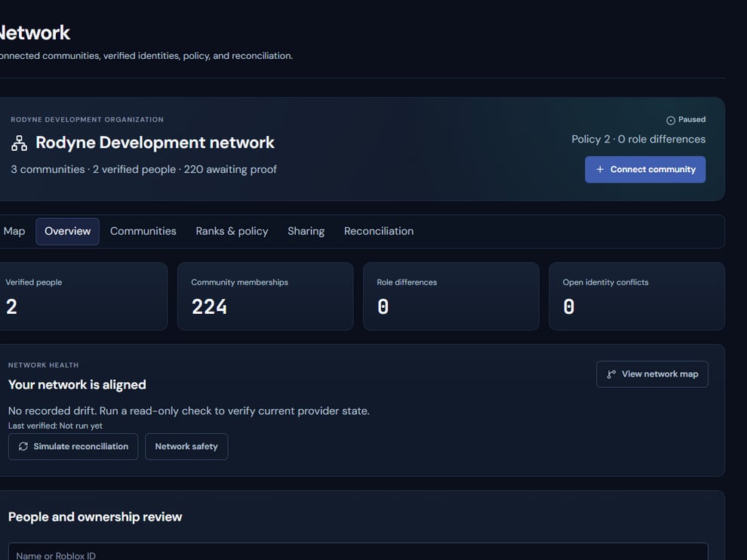Run Simulate reconciliation
The height and width of the screenshot is (560, 747).
pos(73,447)
